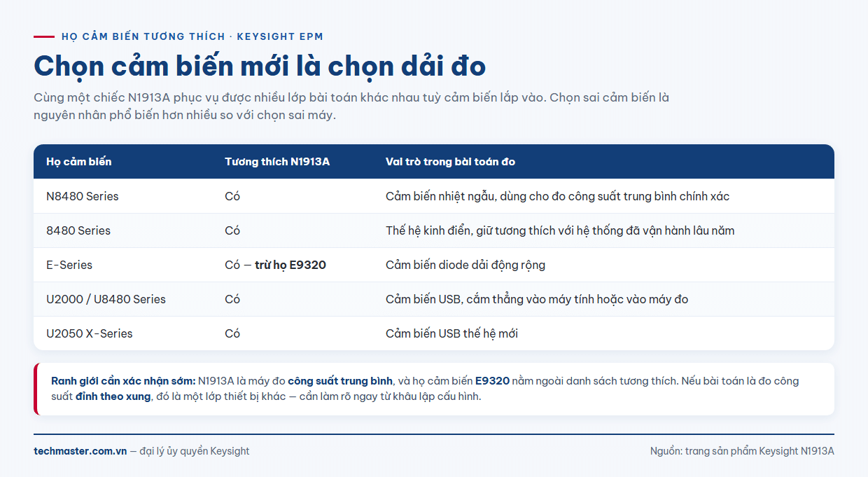Click 'Cảm biến nhiệt ngẫu' description cell
868x477 pixels.
click(558, 196)
